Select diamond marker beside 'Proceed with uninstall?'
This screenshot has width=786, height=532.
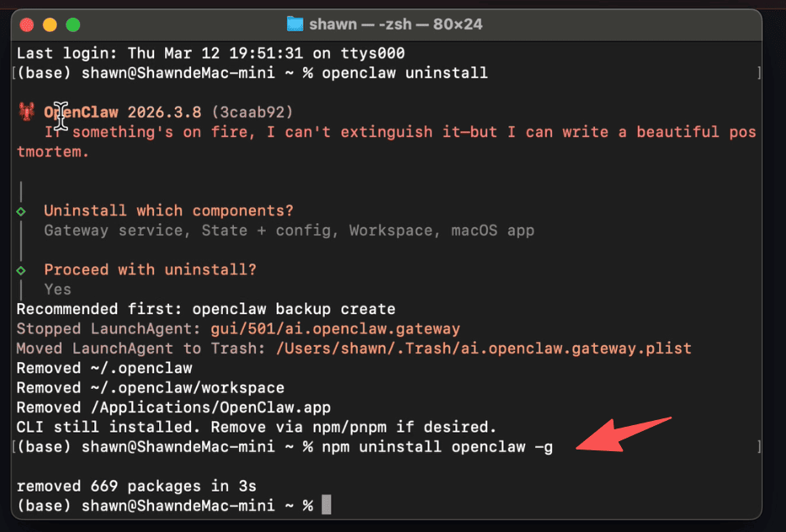coord(22,270)
